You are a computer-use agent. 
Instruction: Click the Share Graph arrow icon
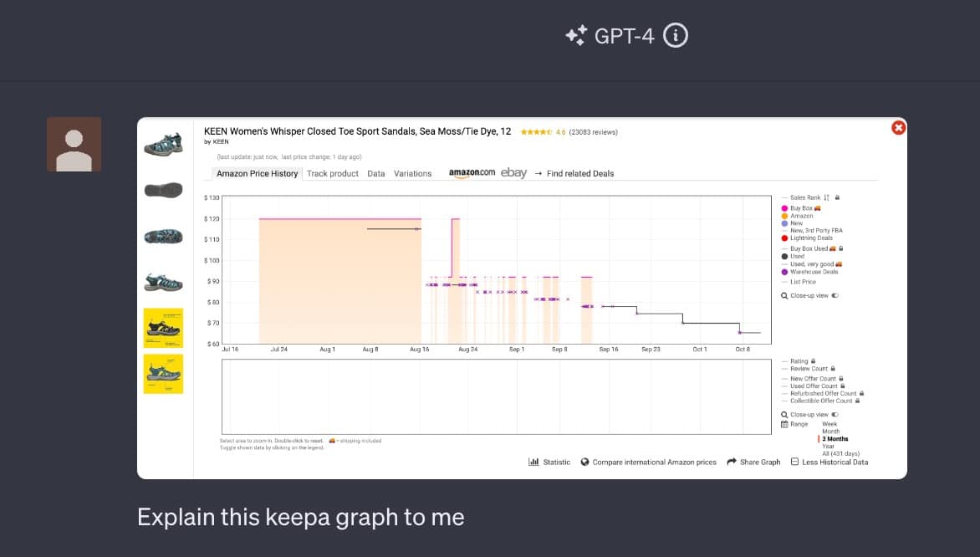[x=732, y=462]
